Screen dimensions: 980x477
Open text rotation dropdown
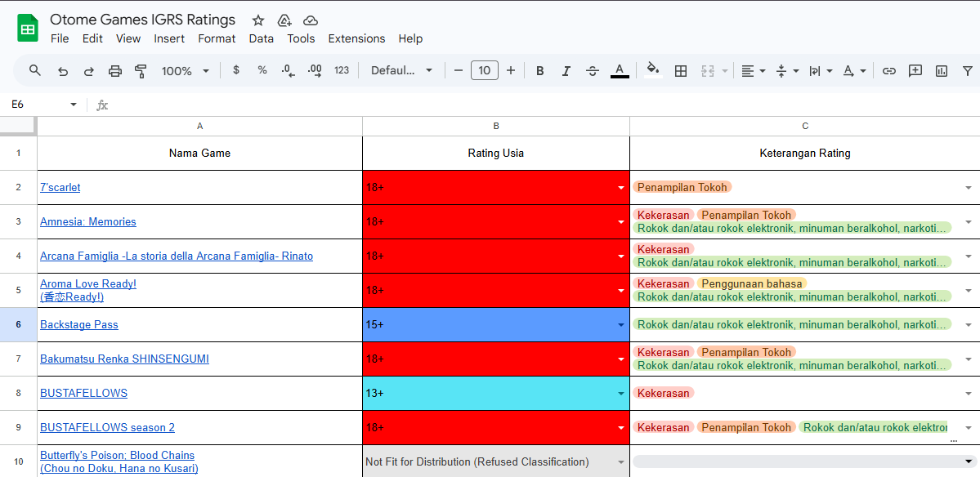[x=854, y=70]
